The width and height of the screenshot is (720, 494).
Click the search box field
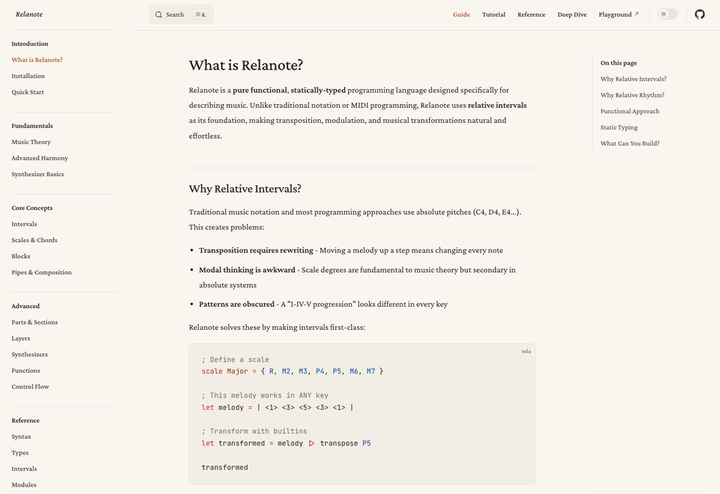[181, 15]
